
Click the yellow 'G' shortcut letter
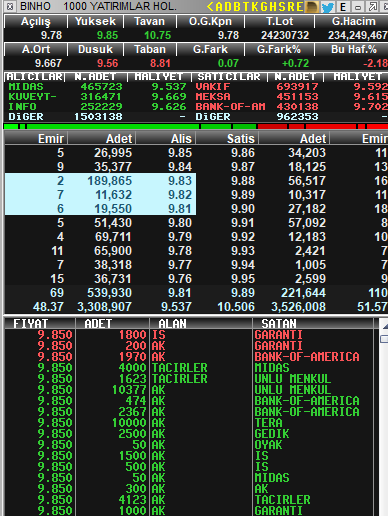(x=263, y=6)
